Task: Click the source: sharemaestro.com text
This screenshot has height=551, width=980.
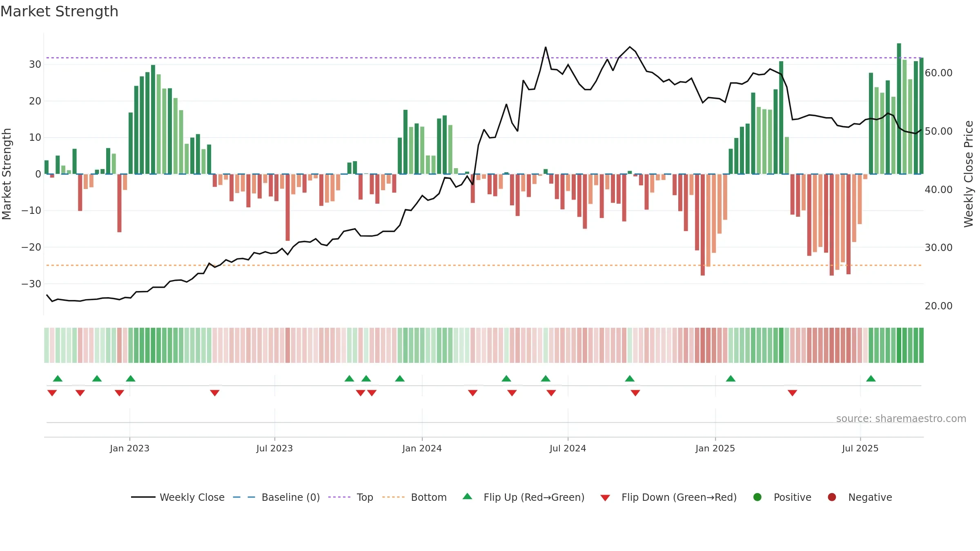Action: 901,418
